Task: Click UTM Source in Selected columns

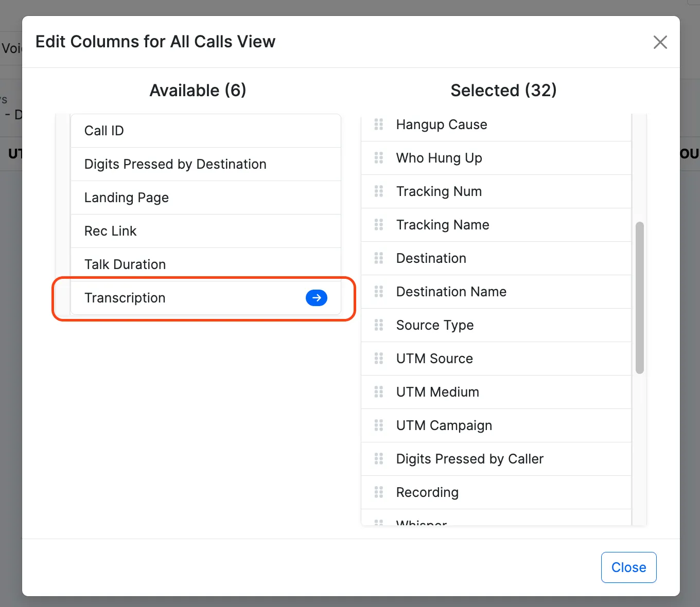Action: coord(496,359)
